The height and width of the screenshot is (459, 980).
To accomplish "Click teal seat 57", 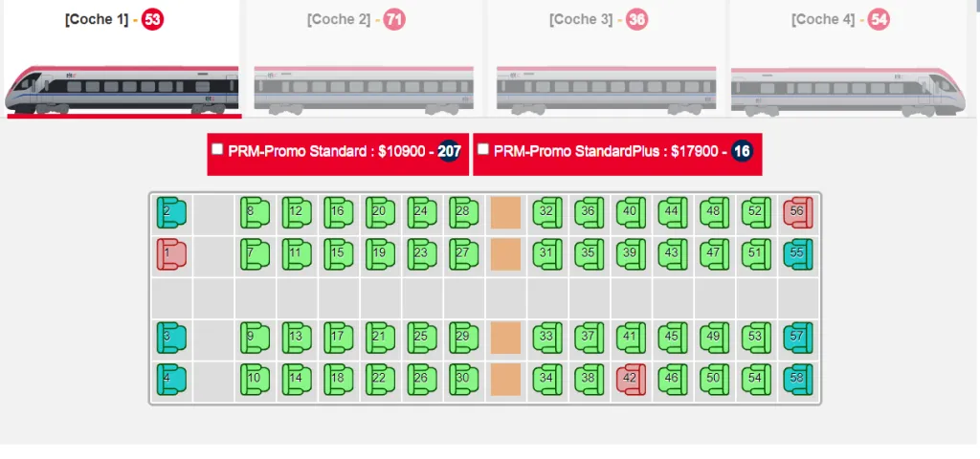I will click(x=798, y=338).
